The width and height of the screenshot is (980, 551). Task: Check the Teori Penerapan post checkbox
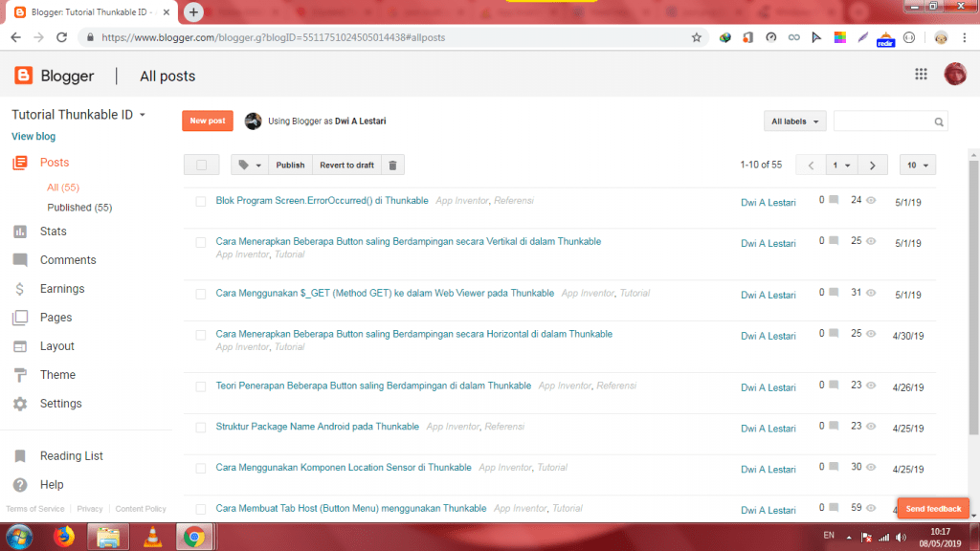[x=201, y=386]
